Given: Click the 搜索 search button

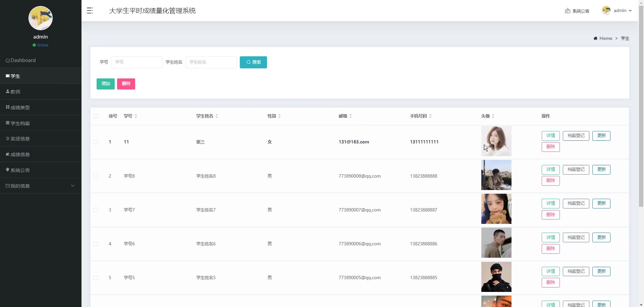Looking at the screenshot, I should (x=253, y=62).
